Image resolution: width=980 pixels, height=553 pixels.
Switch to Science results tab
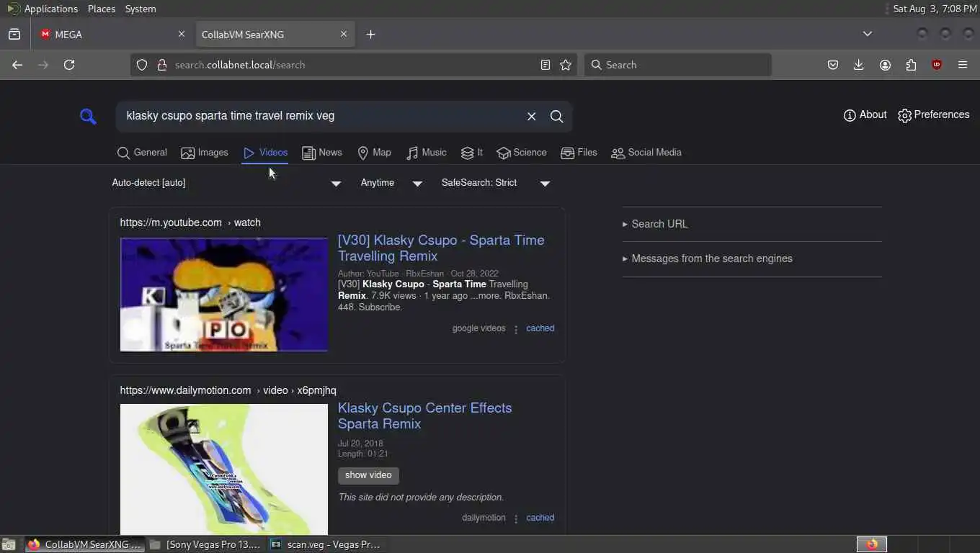522,153
